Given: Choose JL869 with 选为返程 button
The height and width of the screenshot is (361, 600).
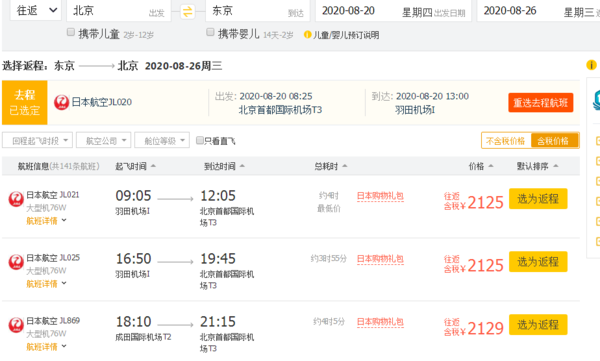Looking at the screenshot, I should coord(538,325).
